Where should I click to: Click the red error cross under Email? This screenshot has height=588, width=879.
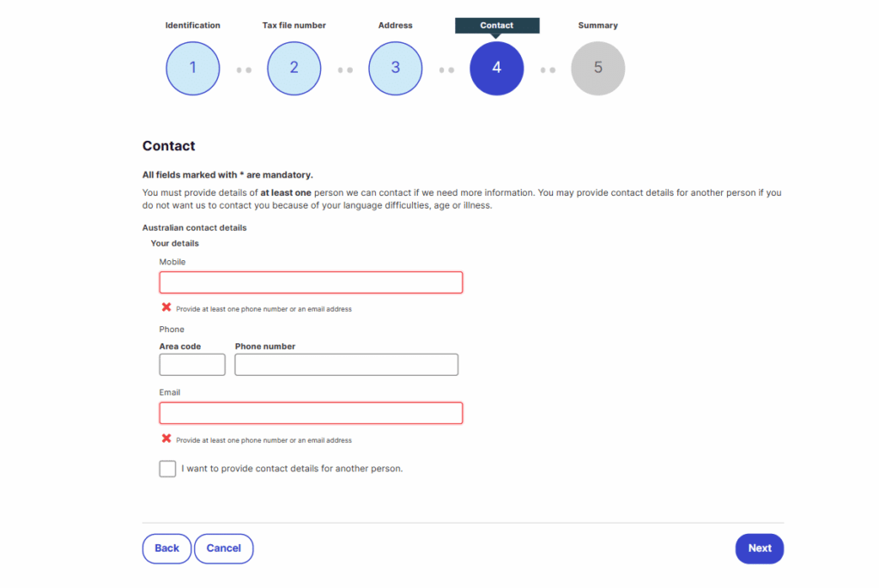coord(167,439)
